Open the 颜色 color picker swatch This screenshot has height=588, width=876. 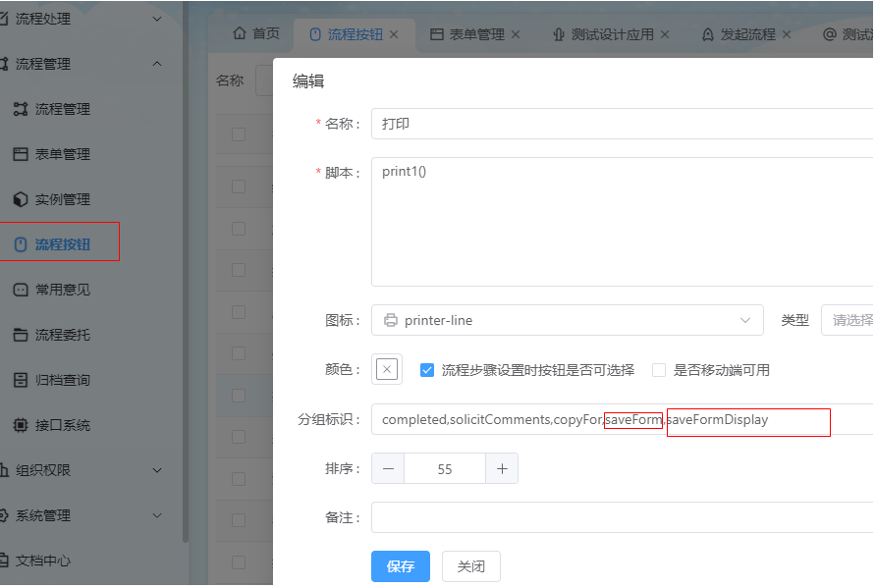pos(387,369)
